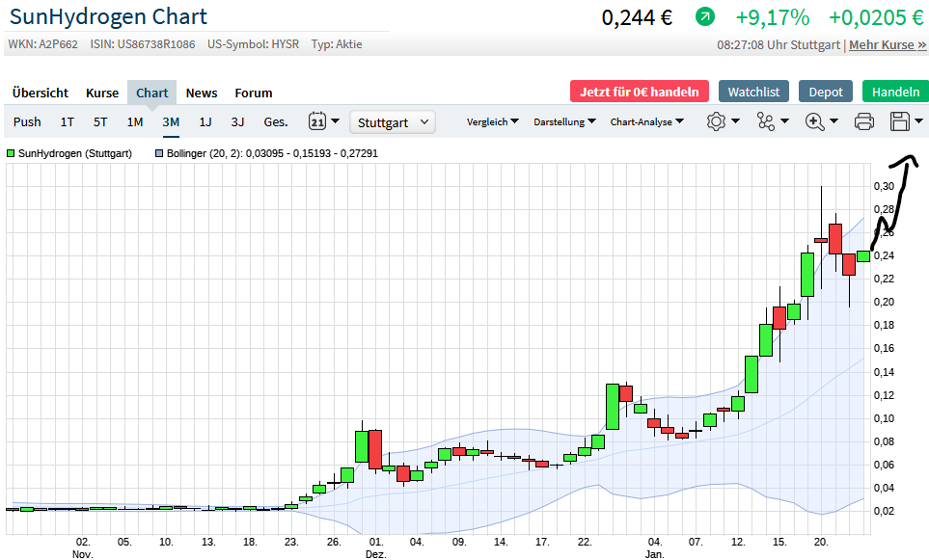Click the share nodes icon
Screen dimensions: 929x560
point(765,122)
